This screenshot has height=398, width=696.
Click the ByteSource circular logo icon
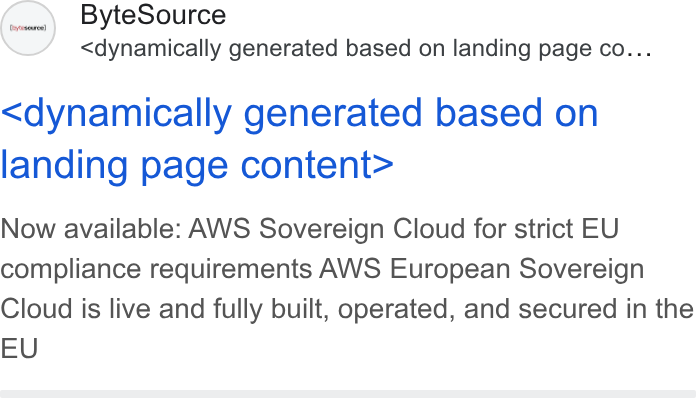(x=28, y=28)
